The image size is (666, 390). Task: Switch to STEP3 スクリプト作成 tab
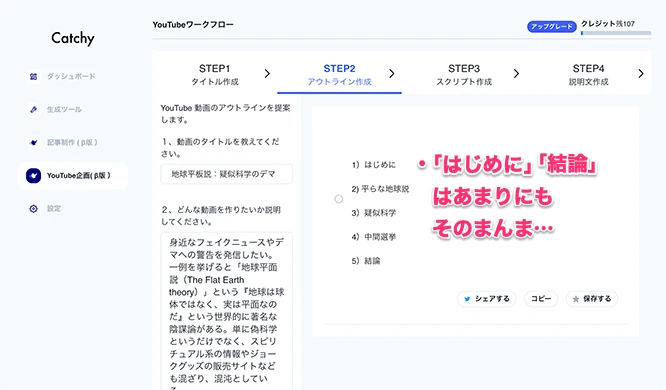click(464, 74)
